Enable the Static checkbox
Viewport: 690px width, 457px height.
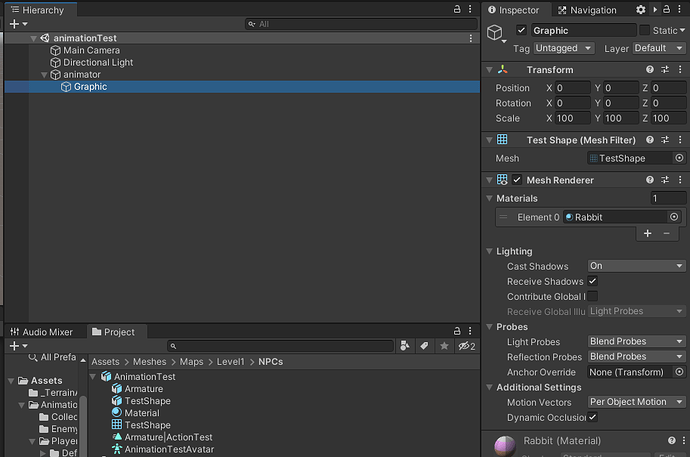[x=644, y=30]
